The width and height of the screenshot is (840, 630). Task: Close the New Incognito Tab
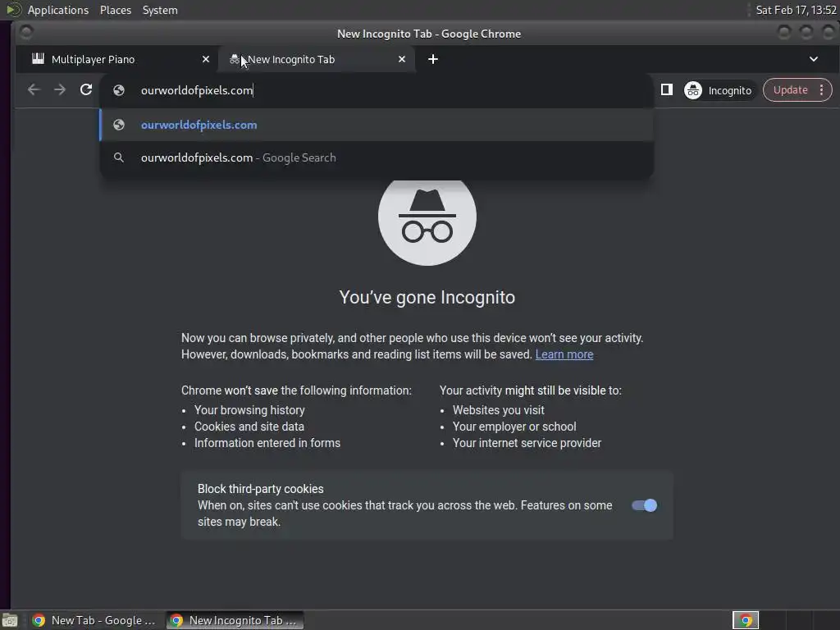(x=402, y=59)
